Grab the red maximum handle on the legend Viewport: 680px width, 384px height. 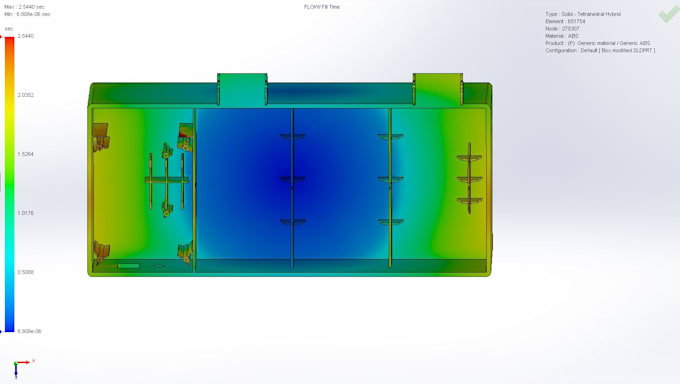click(x=1, y=36)
